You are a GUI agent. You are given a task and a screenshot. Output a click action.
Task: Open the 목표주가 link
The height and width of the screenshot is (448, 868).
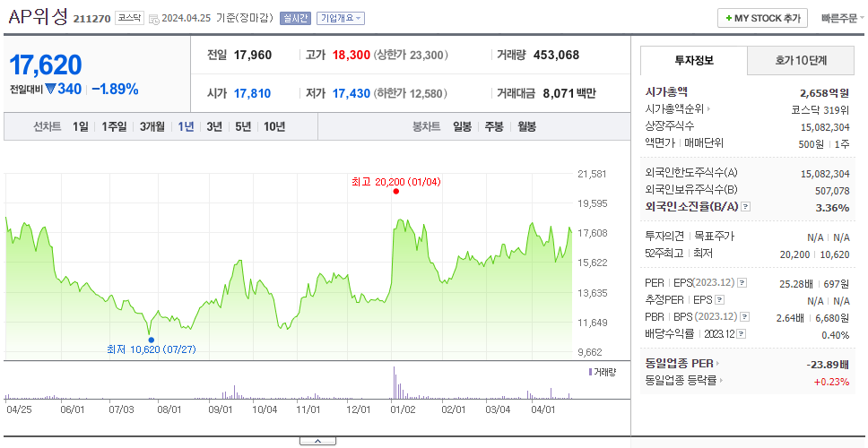(x=714, y=237)
